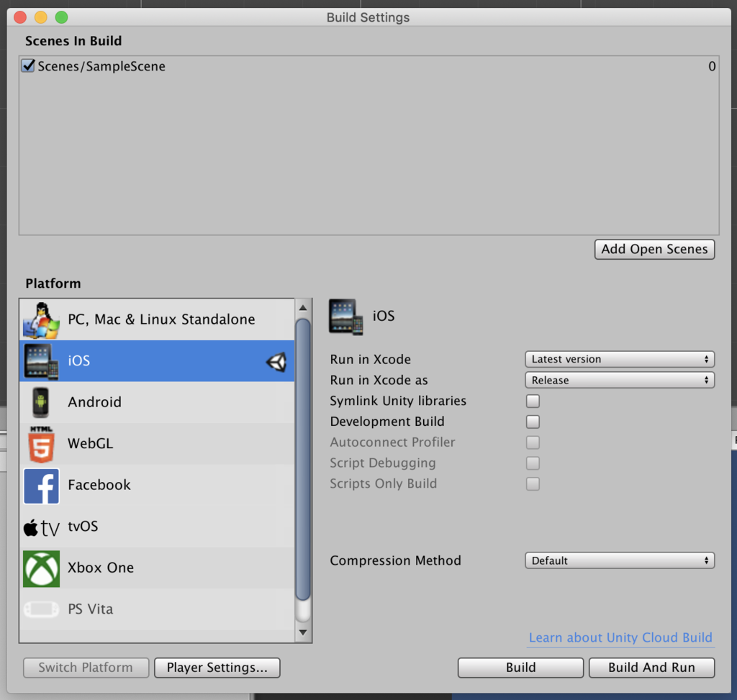
Task: Click the Build button
Action: [521, 668]
